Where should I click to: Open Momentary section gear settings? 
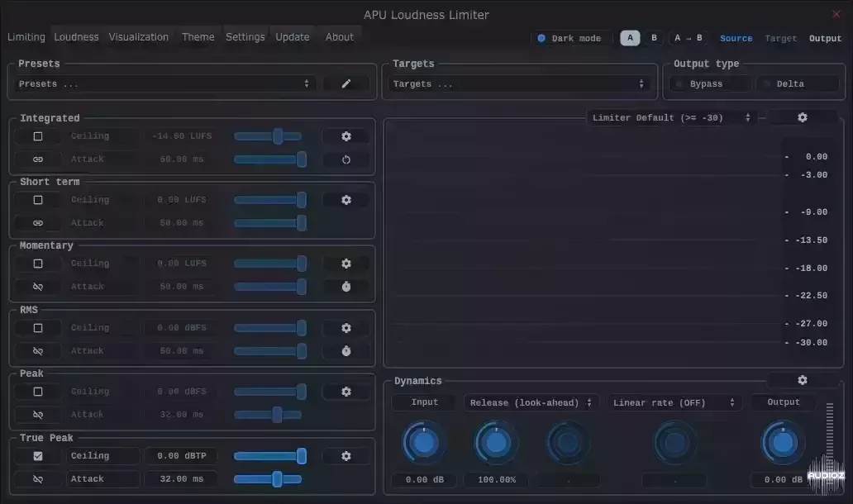(346, 264)
